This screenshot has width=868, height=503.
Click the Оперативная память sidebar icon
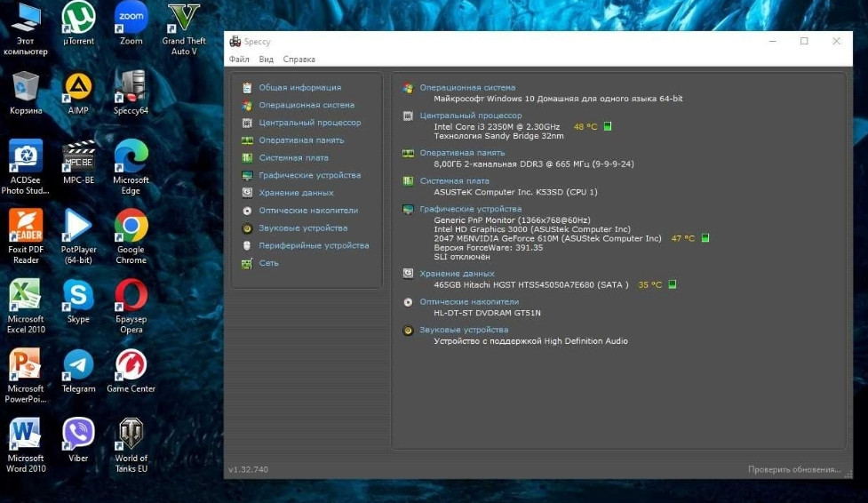[x=248, y=140]
